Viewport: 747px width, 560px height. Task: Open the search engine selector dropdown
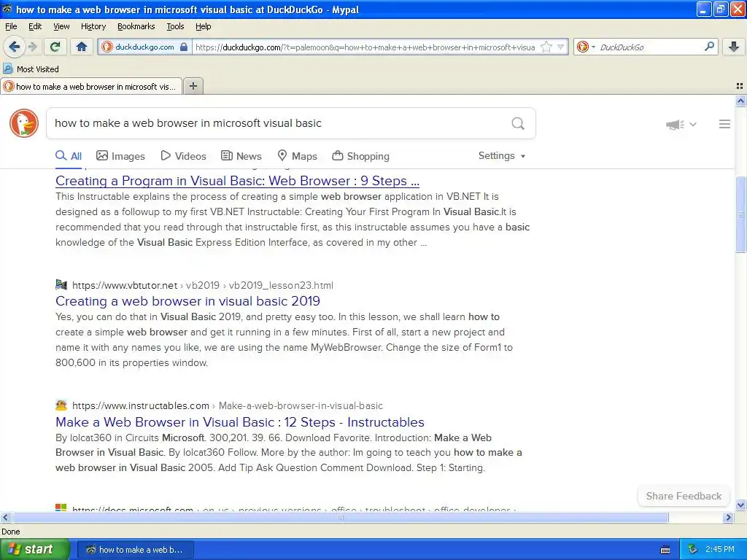point(586,47)
